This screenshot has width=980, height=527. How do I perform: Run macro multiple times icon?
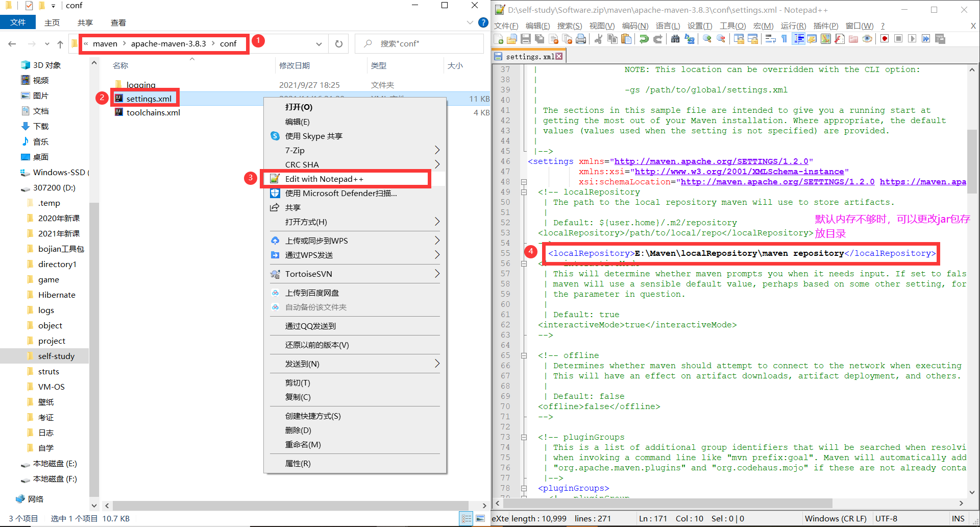pyautogui.click(x=926, y=39)
